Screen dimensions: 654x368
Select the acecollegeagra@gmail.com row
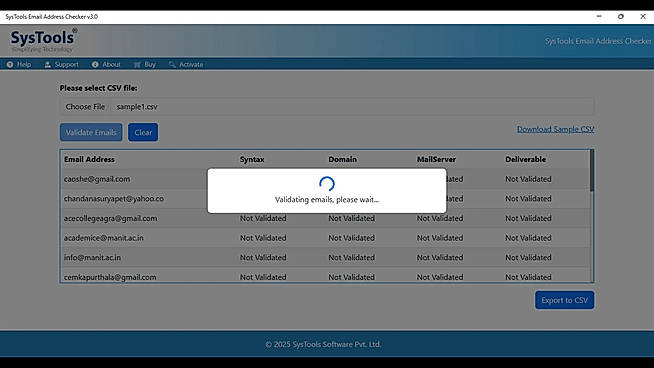[x=325, y=218]
